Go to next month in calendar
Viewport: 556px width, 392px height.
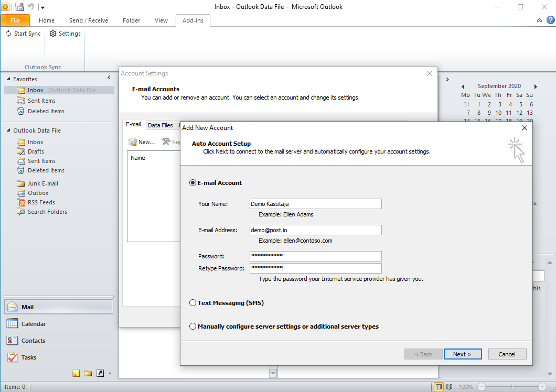(x=536, y=86)
